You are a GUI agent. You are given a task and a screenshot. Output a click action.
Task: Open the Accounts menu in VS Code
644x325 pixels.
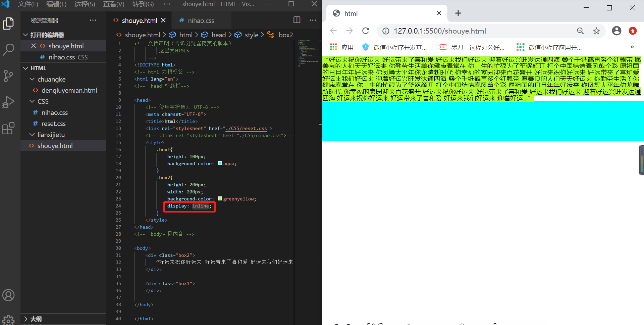point(8,295)
